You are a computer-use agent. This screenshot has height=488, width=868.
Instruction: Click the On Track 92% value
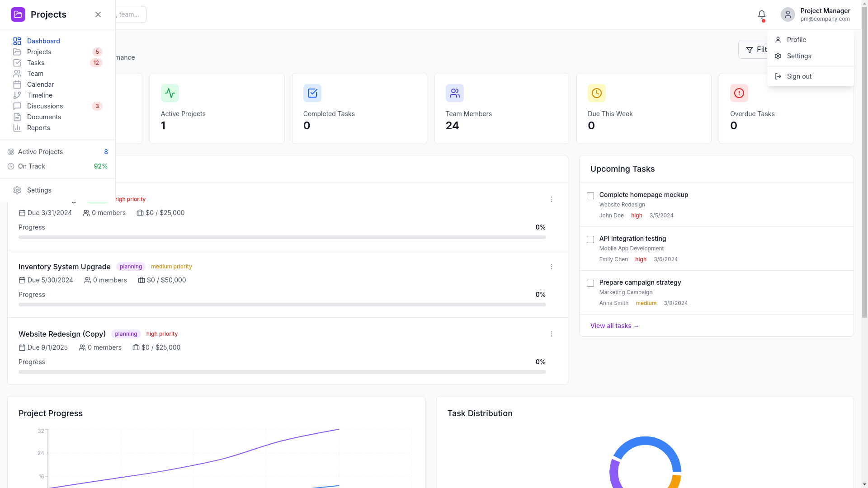click(101, 166)
